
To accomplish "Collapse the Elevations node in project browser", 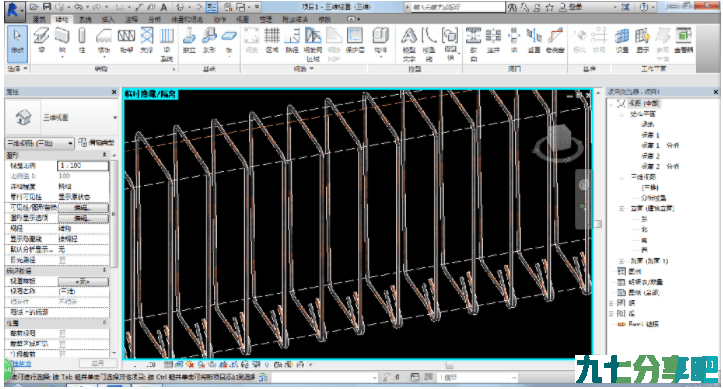I will [x=621, y=208].
